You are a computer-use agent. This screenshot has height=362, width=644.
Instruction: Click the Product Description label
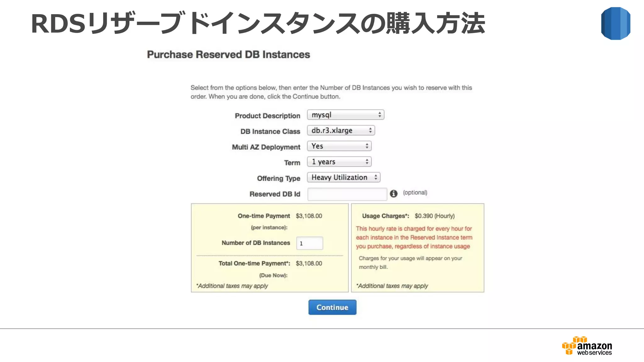(268, 116)
